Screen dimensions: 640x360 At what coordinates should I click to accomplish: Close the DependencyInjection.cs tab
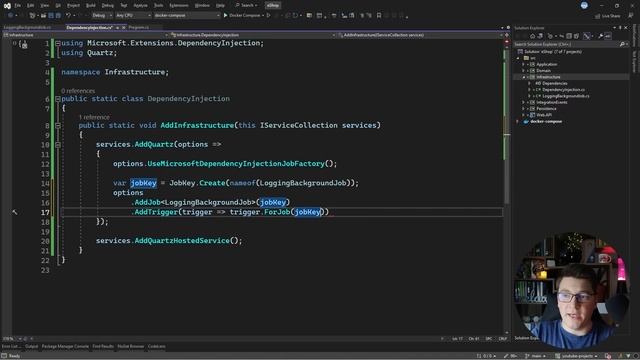tap(124, 28)
